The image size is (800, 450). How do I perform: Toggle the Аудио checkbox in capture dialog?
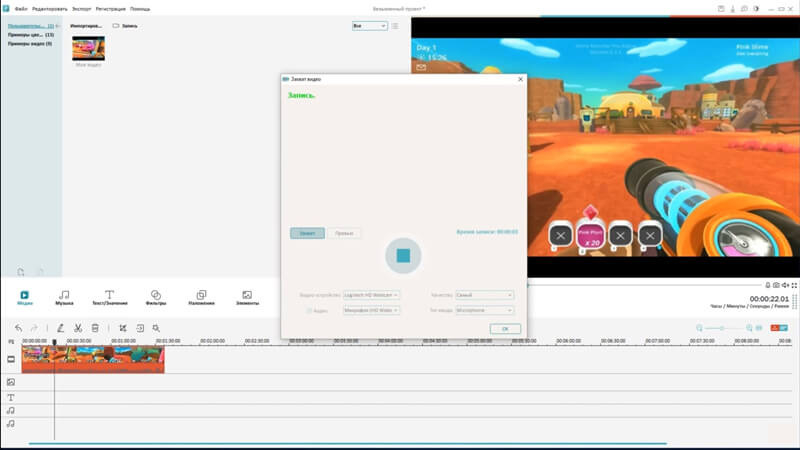click(309, 311)
